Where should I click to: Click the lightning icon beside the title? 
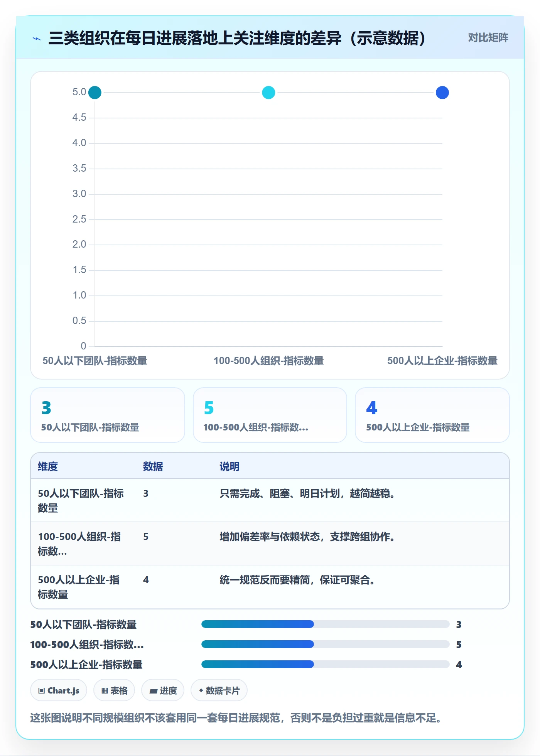click(x=37, y=39)
